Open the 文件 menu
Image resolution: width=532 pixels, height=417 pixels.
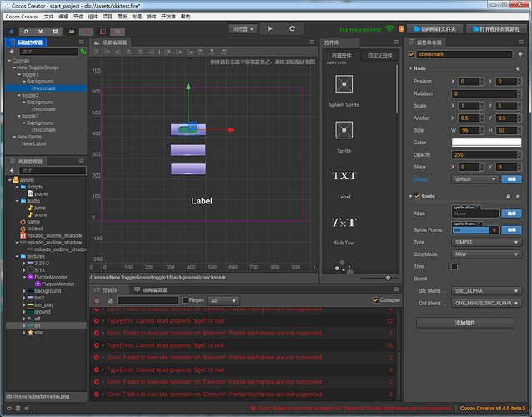click(x=49, y=16)
